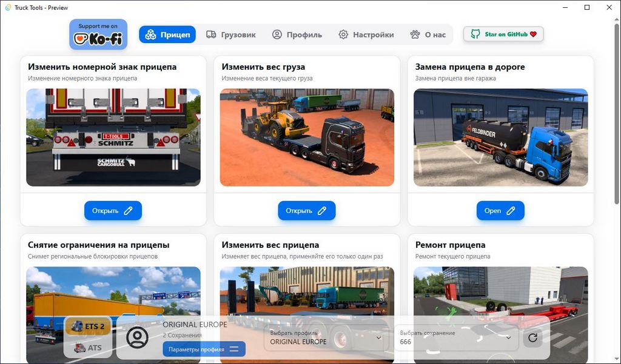Image resolution: width=621 pixels, height=364 pixels.
Task: Switch to the ATS game toggle
Action: [x=89, y=348]
